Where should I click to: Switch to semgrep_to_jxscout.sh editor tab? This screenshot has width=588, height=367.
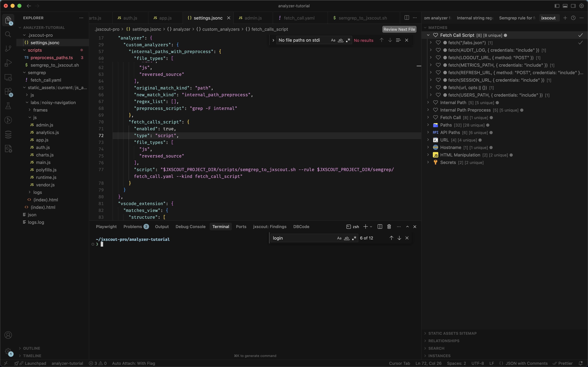[x=363, y=18]
